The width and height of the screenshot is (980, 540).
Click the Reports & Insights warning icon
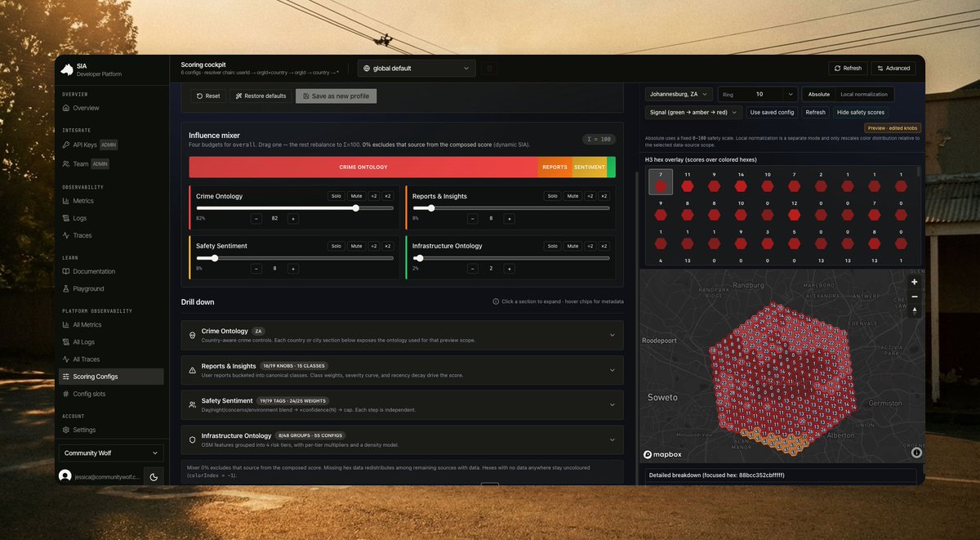click(193, 370)
